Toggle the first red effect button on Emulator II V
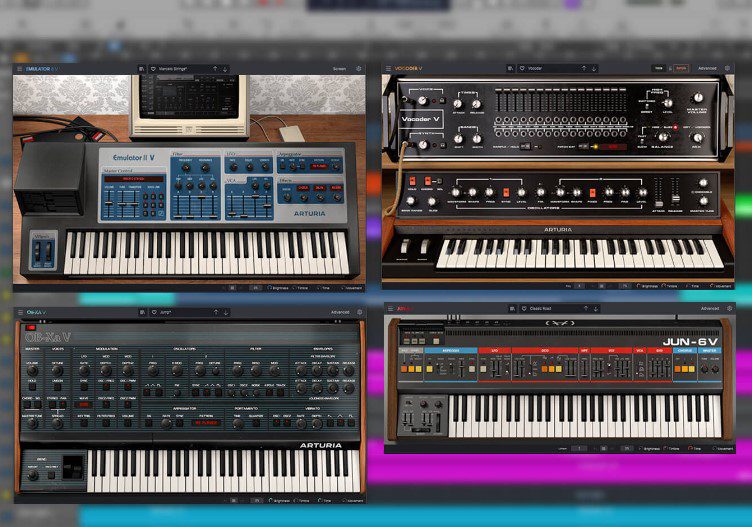This screenshot has height=527, width=752. pyautogui.click(x=303, y=187)
